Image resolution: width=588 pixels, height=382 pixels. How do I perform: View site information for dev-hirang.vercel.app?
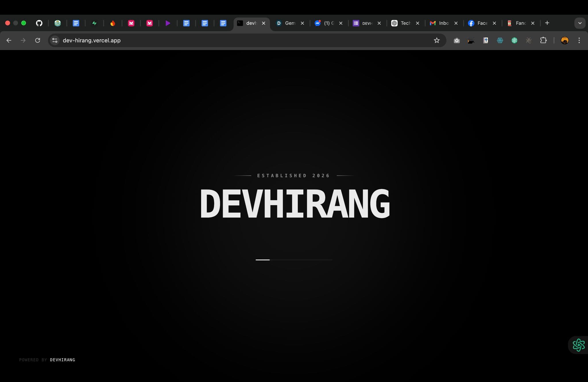55,40
